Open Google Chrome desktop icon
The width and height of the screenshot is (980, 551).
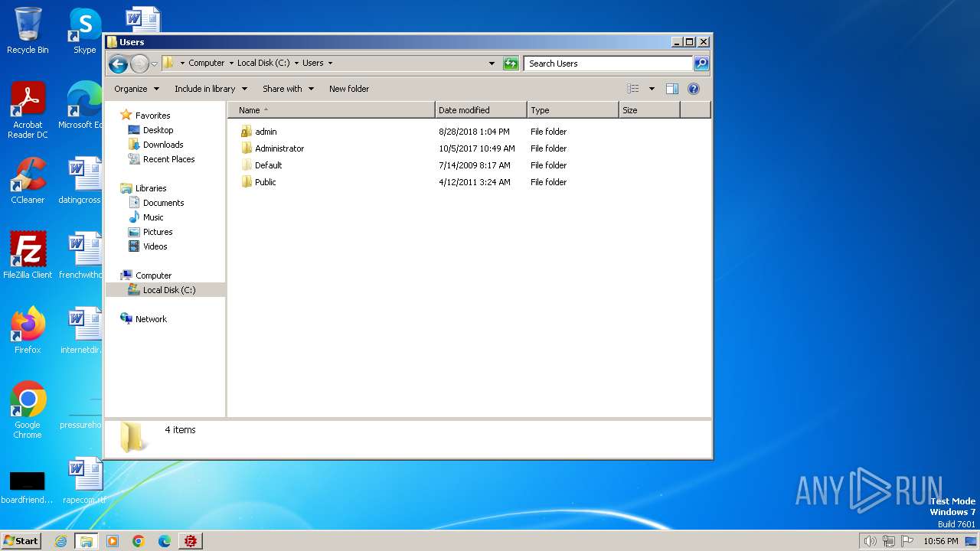pos(28,410)
